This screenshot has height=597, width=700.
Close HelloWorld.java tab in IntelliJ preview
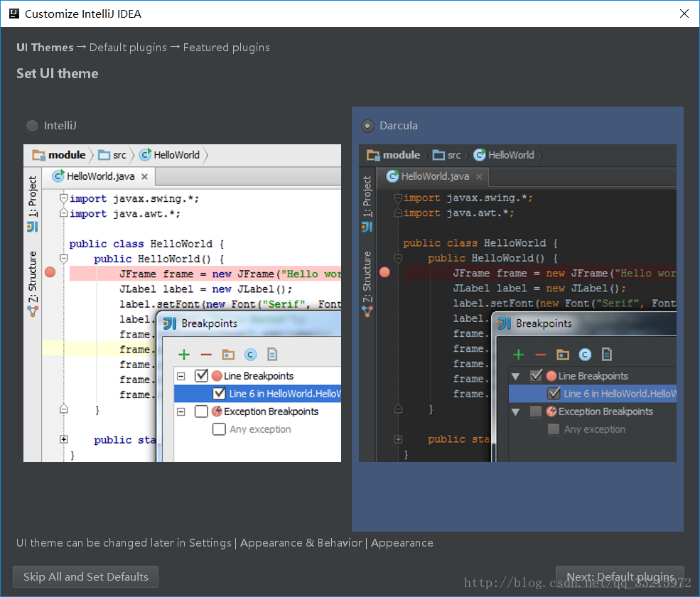145,177
